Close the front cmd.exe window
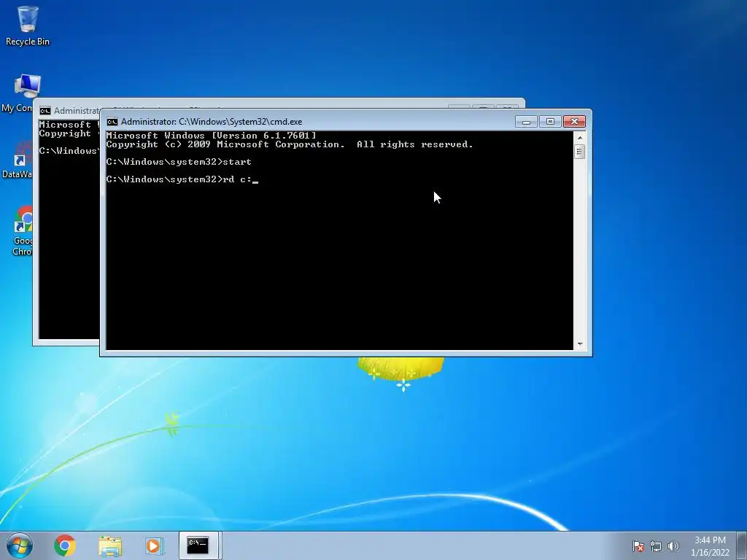 [x=574, y=122]
